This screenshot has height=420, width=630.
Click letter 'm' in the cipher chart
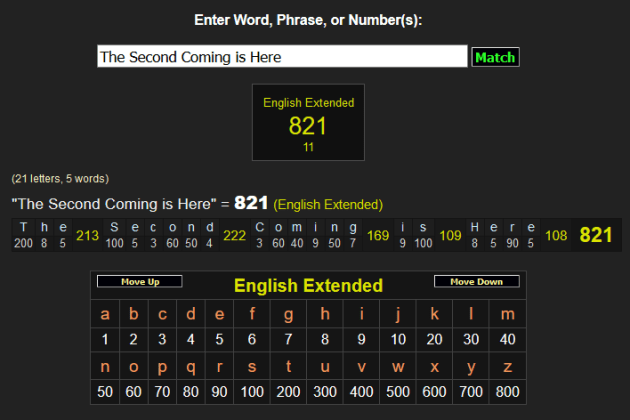click(507, 315)
